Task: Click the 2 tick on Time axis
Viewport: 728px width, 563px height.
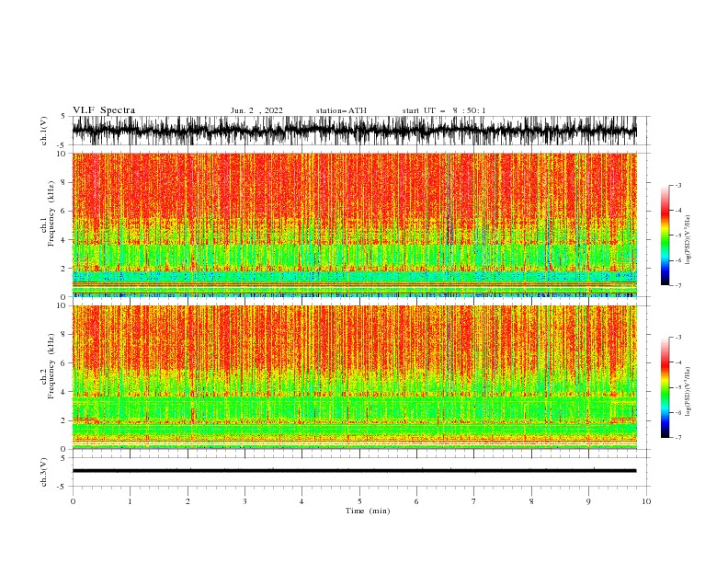Action: tap(188, 501)
